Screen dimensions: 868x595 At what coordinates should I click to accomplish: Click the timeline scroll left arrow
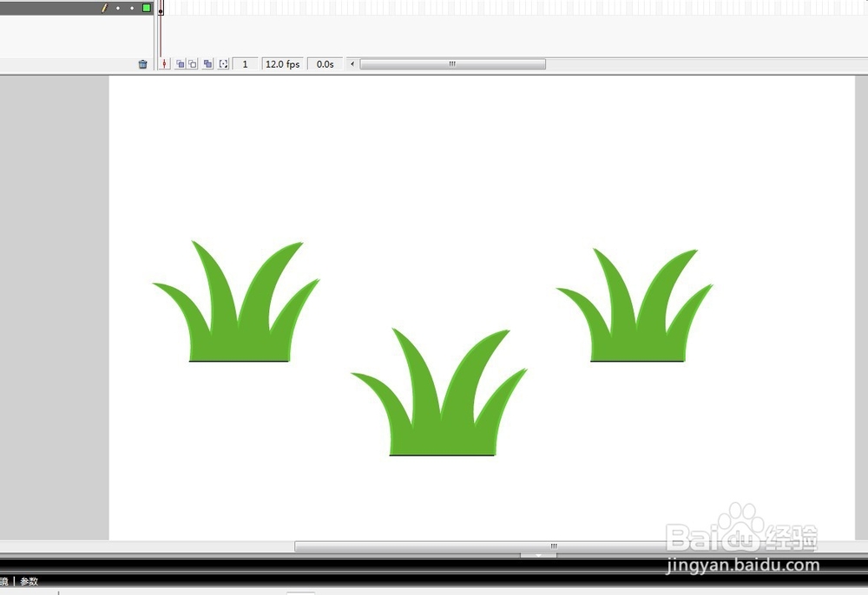352,64
